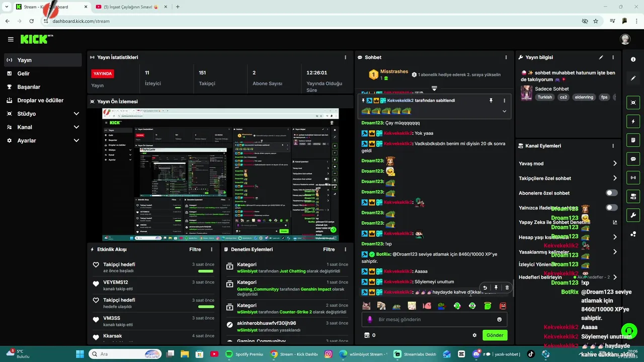Select Yayın in left sidebar
This screenshot has height=362, width=644.
[x=43, y=60]
